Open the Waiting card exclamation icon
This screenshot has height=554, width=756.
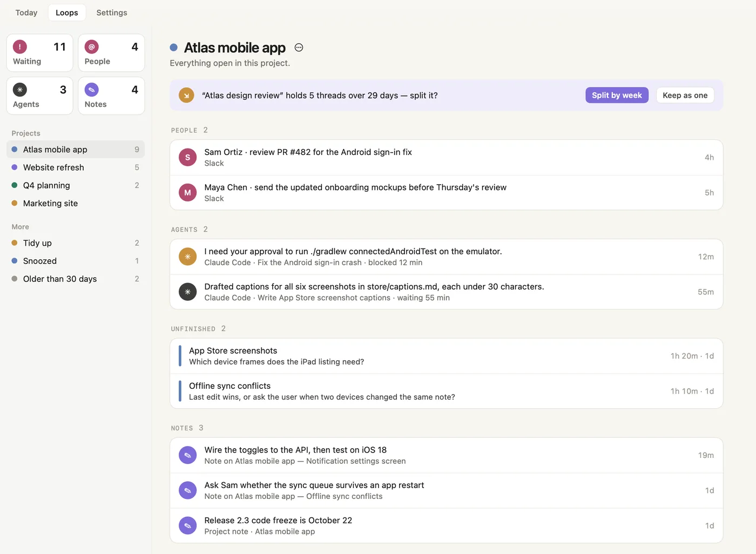[x=20, y=47]
